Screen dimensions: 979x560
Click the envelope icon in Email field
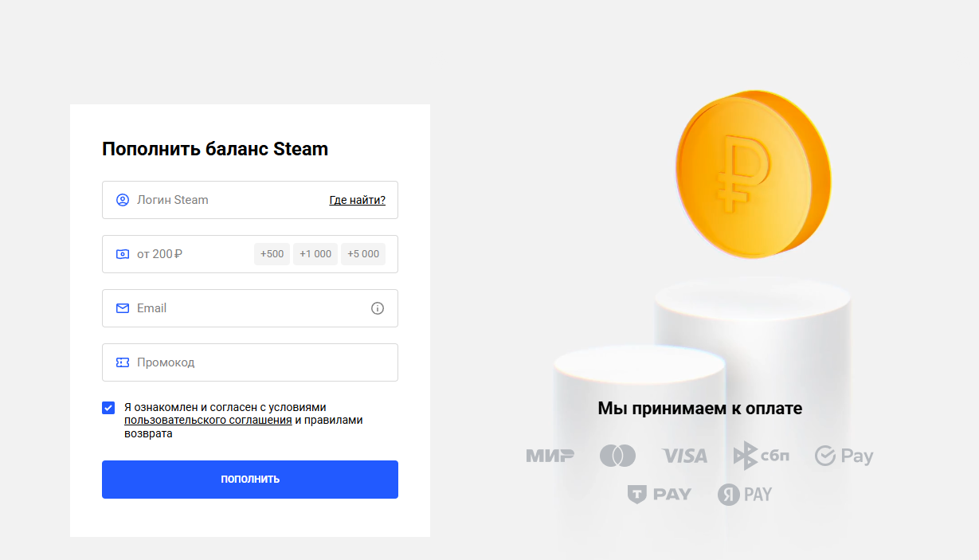point(123,308)
